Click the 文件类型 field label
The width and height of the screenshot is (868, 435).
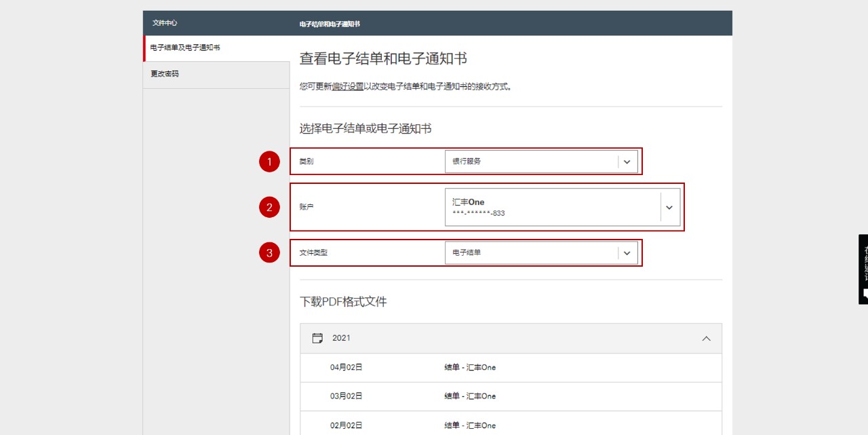pos(313,252)
